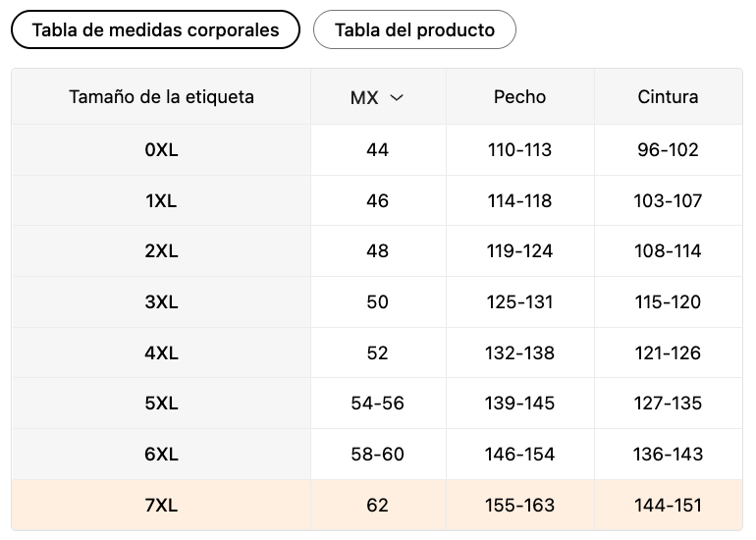Click the 144-151 Cintura cell
756x540 pixels.
click(668, 506)
